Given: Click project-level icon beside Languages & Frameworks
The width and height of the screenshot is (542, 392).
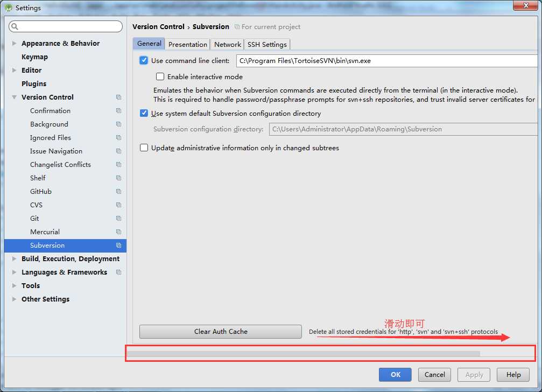Looking at the screenshot, I should click(x=118, y=272).
